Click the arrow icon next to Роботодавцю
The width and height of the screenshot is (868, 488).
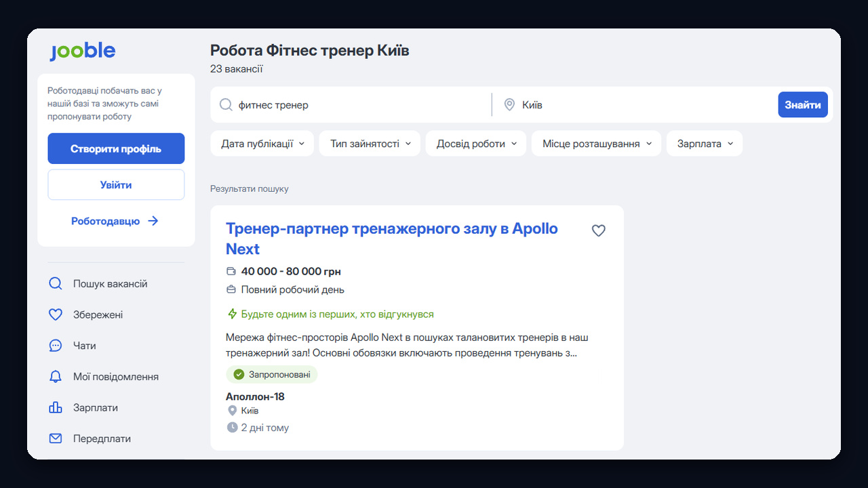(153, 221)
